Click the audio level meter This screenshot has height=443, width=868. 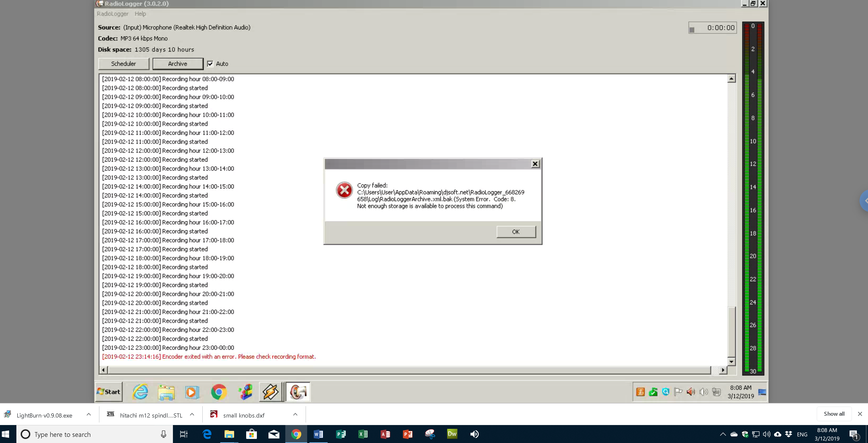tap(753, 198)
